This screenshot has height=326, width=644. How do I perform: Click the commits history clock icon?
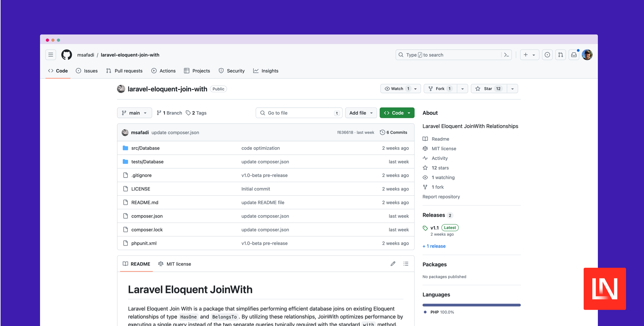(382, 132)
